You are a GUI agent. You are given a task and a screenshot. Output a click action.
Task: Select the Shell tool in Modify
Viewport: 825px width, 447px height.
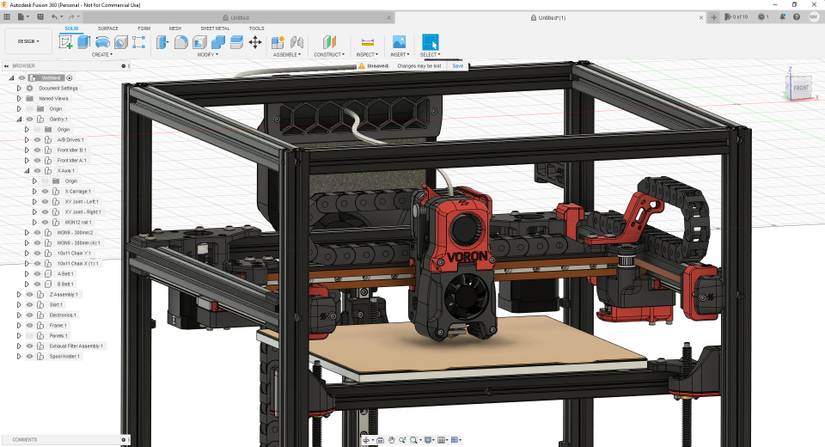click(199, 42)
